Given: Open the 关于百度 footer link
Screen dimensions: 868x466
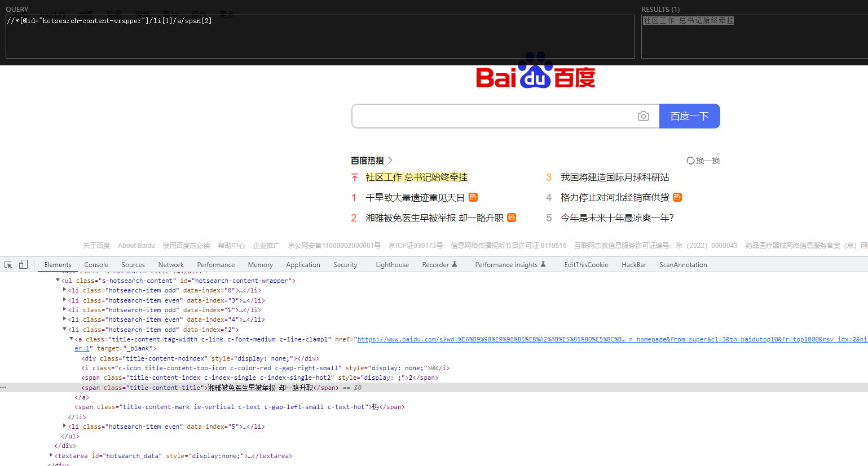Looking at the screenshot, I should (96, 246).
